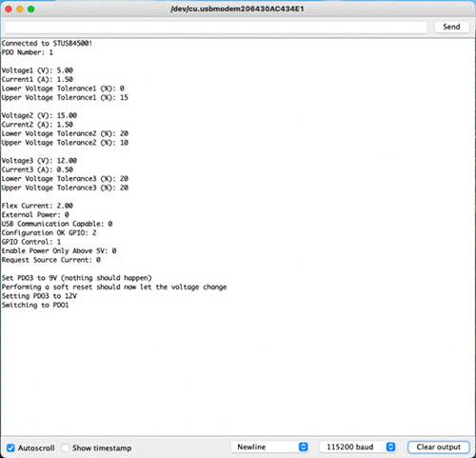Click the window title /dev/cu.usbmodem text
The image size is (476, 458).
pos(237,9)
